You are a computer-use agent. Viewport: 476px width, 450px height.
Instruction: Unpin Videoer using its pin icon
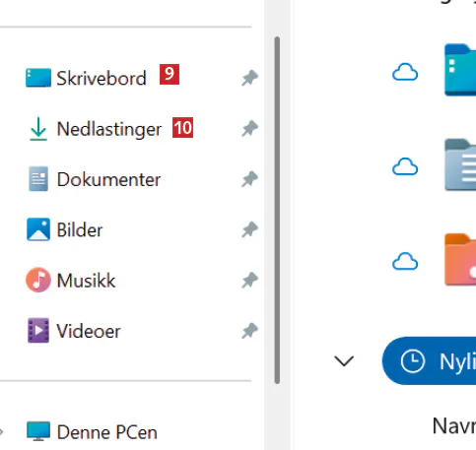click(249, 331)
